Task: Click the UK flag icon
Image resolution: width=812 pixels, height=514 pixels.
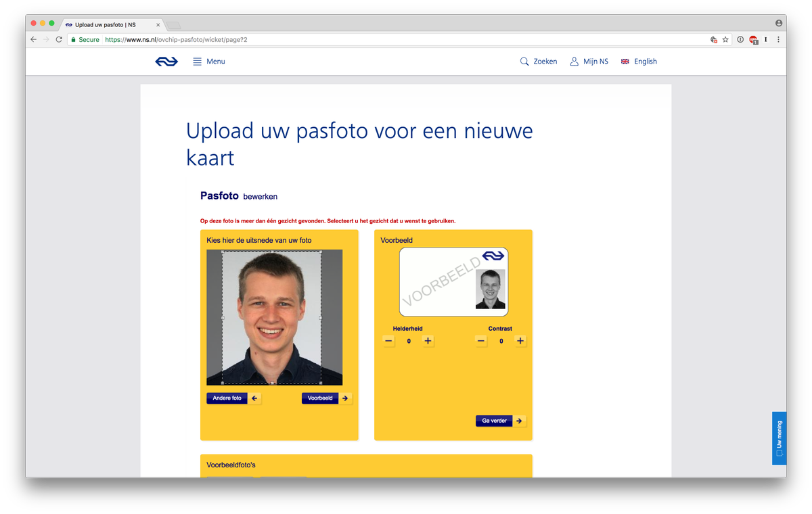Action: pyautogui.click(x=625, y=62)
